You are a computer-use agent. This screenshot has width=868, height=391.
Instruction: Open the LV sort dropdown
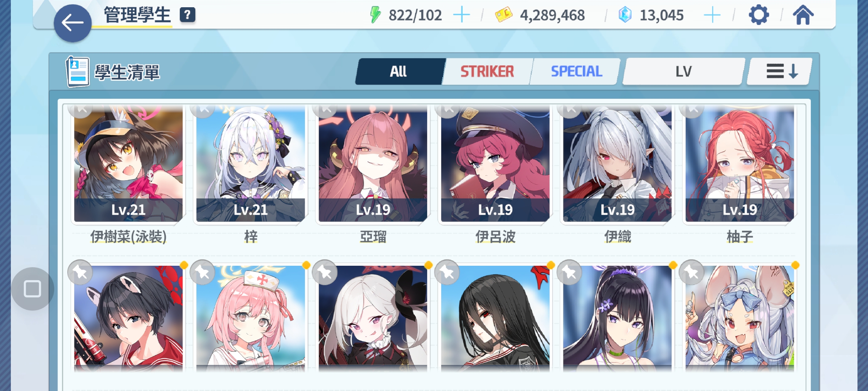(x=684, y=71)
